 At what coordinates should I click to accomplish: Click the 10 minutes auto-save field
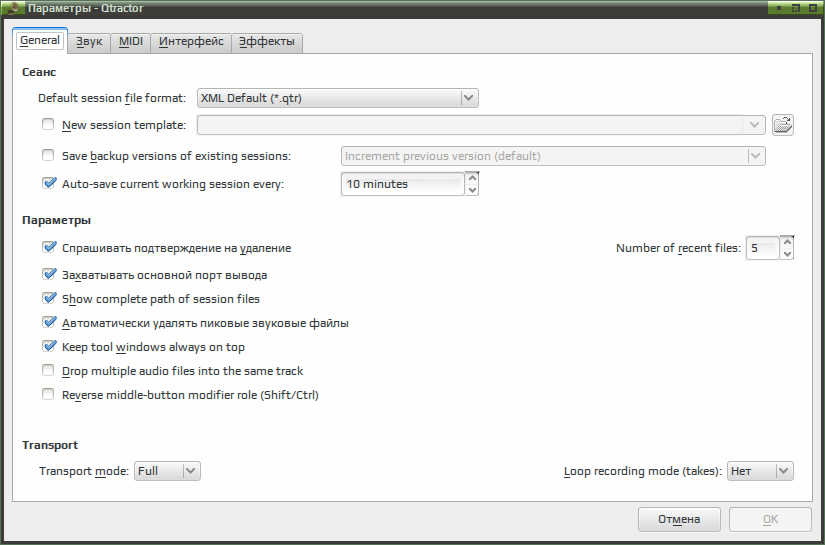pyautogui.click(x=403, y=184)
